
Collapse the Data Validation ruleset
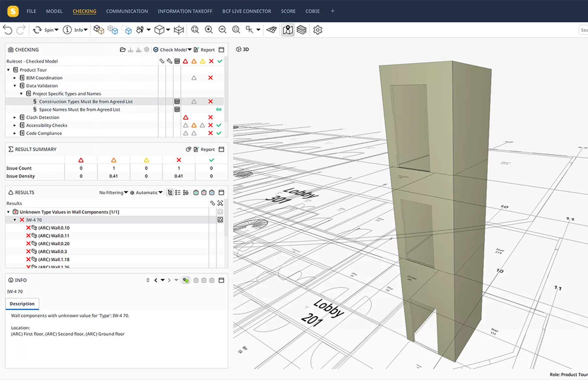click(15, 86)
